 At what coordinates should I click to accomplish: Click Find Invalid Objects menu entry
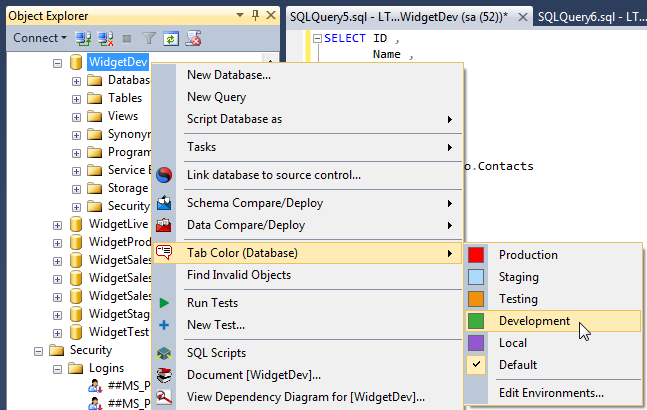coord(239,275)
